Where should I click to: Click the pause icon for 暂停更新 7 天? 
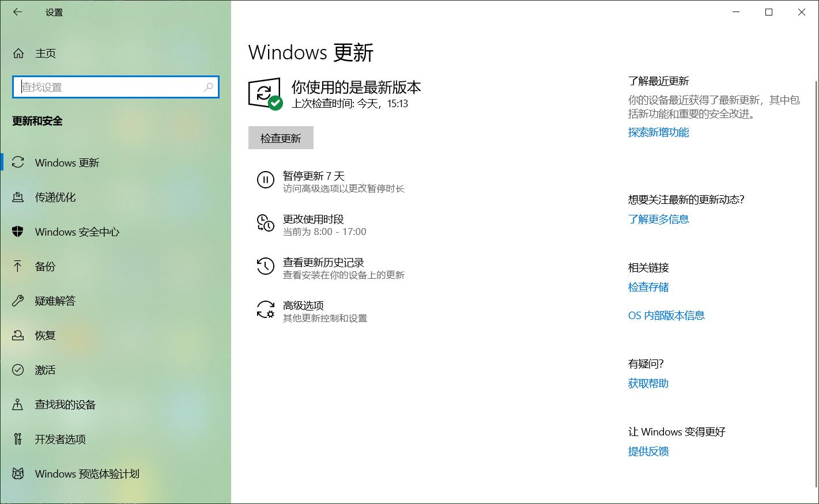point(265,180)
